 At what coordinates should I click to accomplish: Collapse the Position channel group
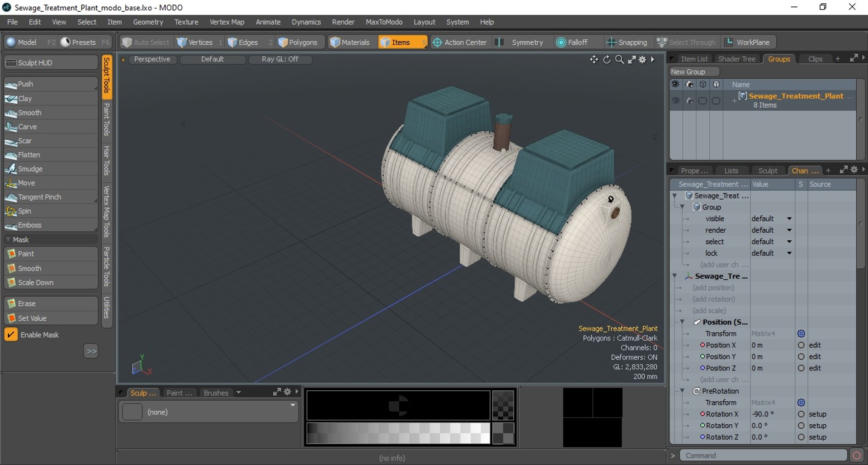pos(682,322)
